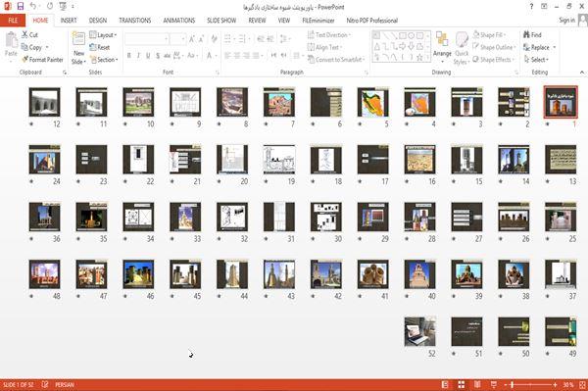588x391 pixels.
Task: Click the Reset button in Slides group
Action: tap(100, 47)
